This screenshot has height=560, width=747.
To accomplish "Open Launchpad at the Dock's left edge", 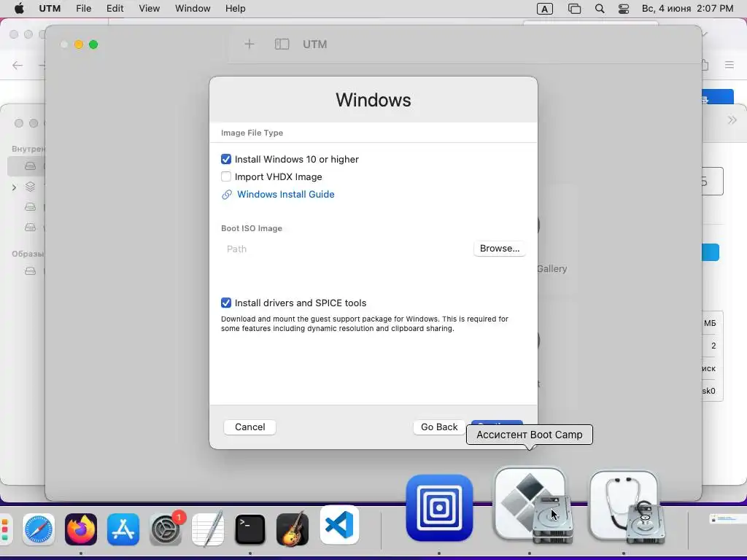I will pos(5,529).
